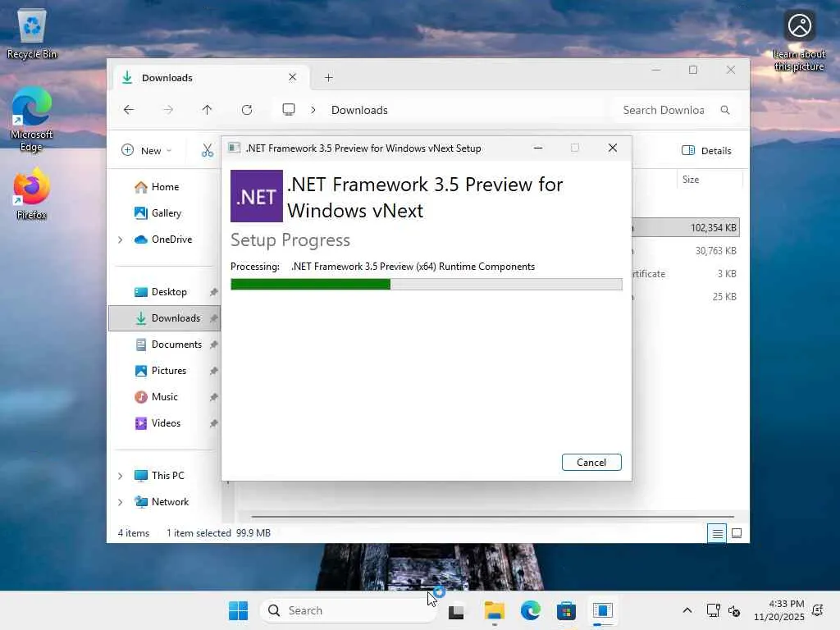Image resolution: width=840 pixels, height=630 pixels.
Task: Minimize the .NET Framework Setup dialog
Action: click(x=538, y=148)
